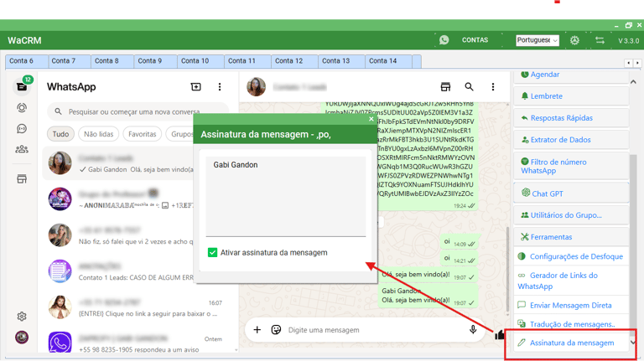Open Channels icon in left sidebar
The width and height of the screenshot is (644, 361).
(x=22, y=129)
